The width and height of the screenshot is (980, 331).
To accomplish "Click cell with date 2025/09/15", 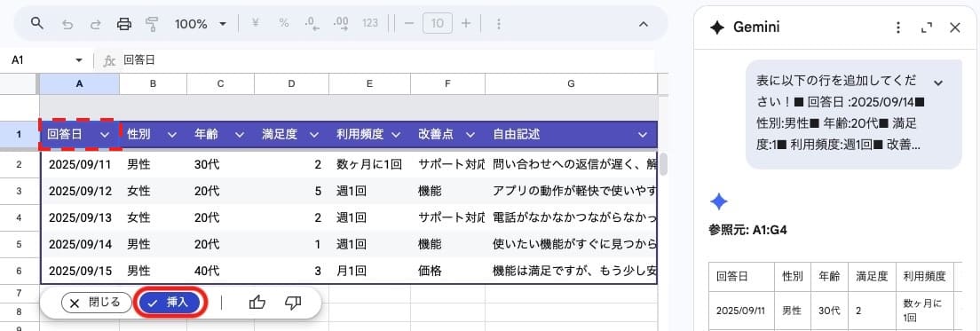I will (79, 271).
